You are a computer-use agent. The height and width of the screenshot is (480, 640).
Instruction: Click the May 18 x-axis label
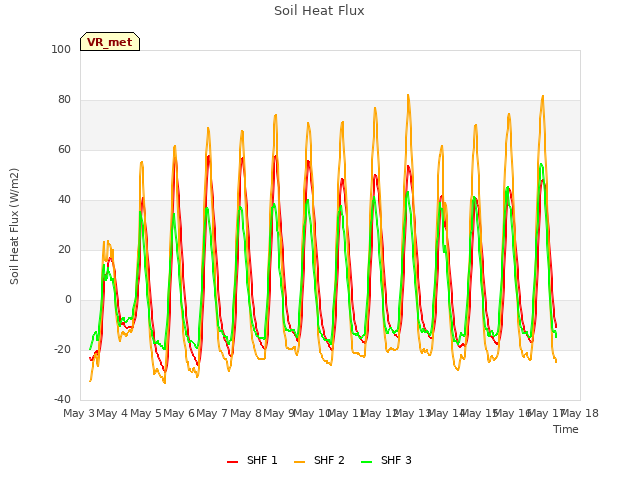(x=580, y=413)
